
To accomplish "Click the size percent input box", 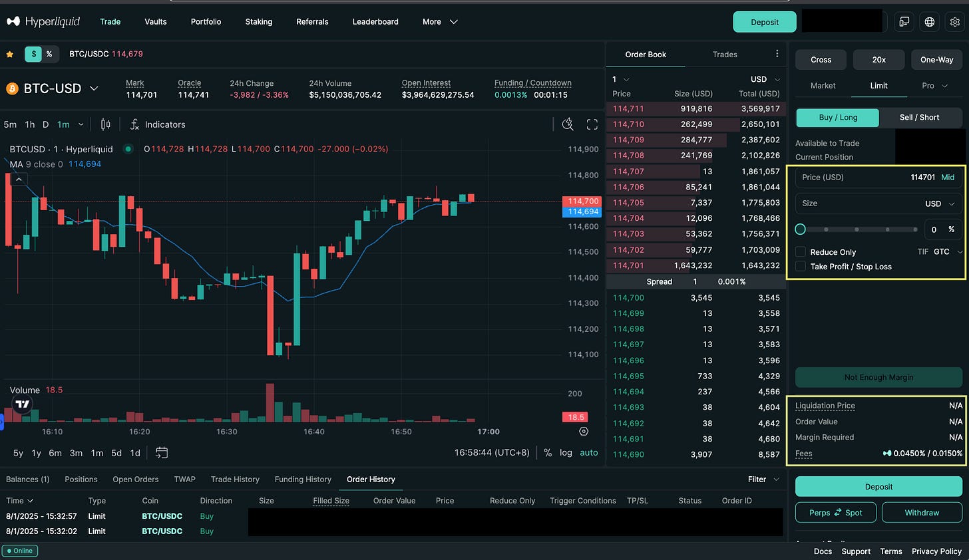I will coord(942,229).
